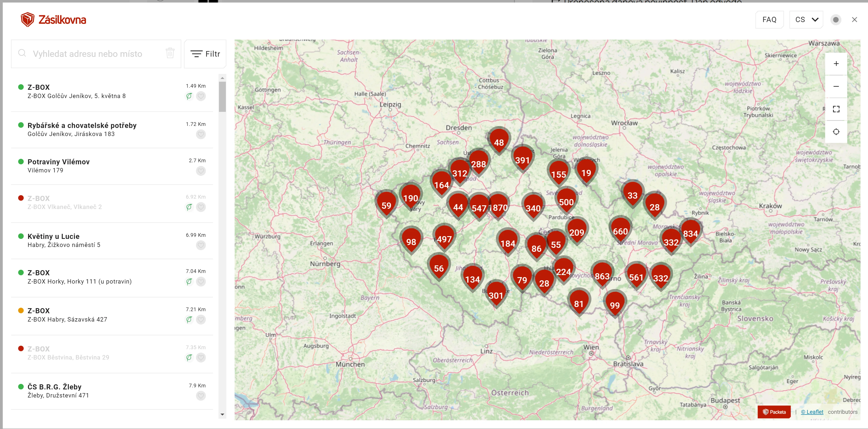868x429 pixels.
Task: Click the Zásilkovna logo
Action: click(53, 20)
